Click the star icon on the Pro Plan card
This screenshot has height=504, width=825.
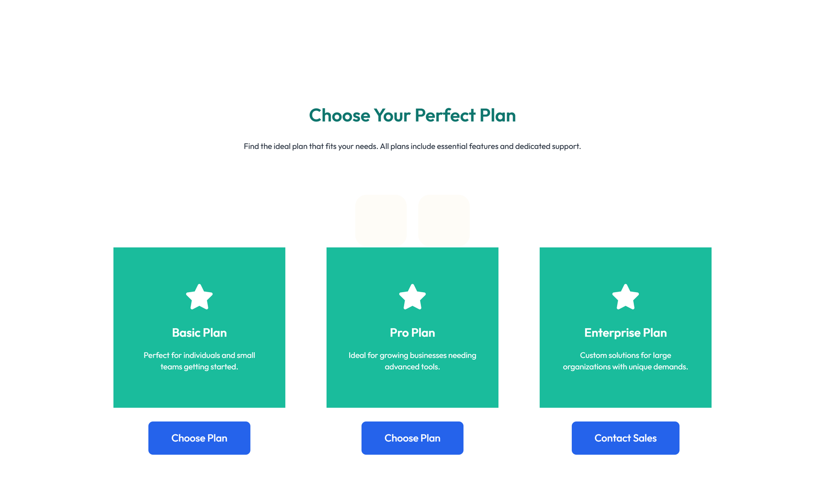[x=412, y=297]
